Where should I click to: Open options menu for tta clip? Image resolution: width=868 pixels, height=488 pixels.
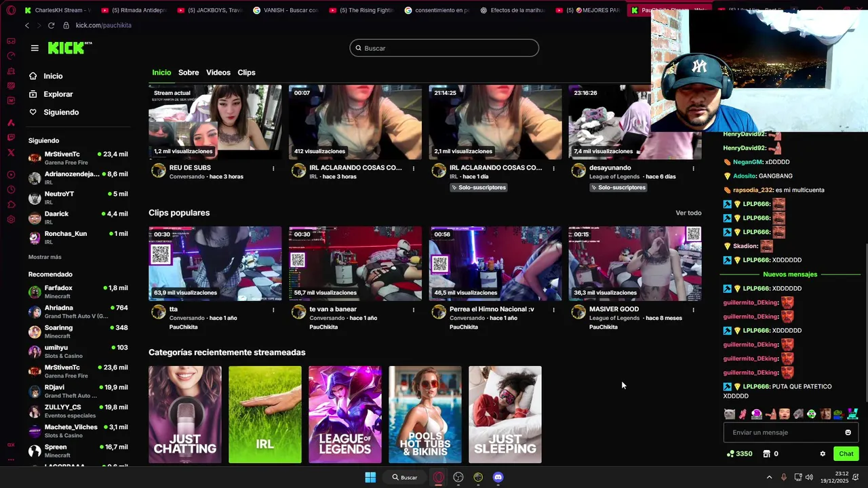[x=273, y=310]
